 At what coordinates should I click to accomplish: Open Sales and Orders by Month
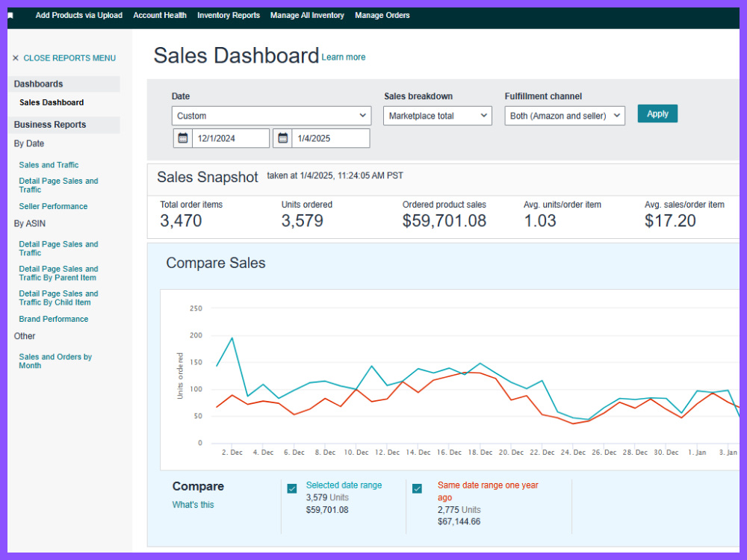[55, 361]
